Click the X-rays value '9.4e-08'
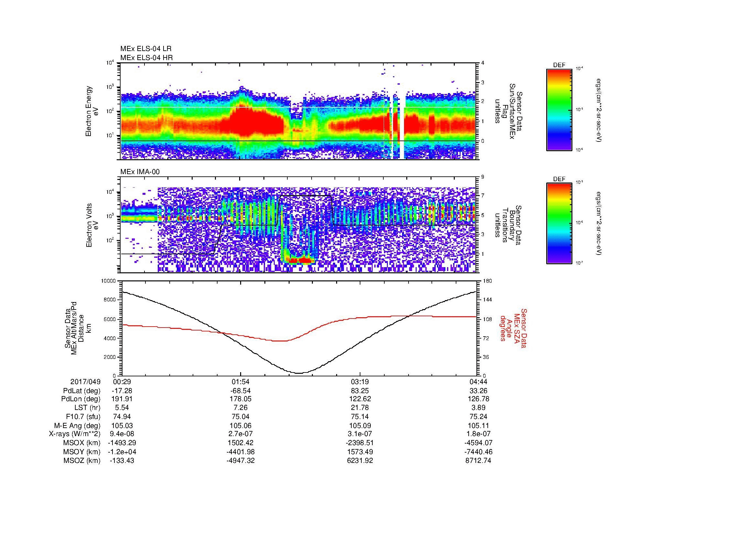The image size is (756, 534). (x=122, y=434)
